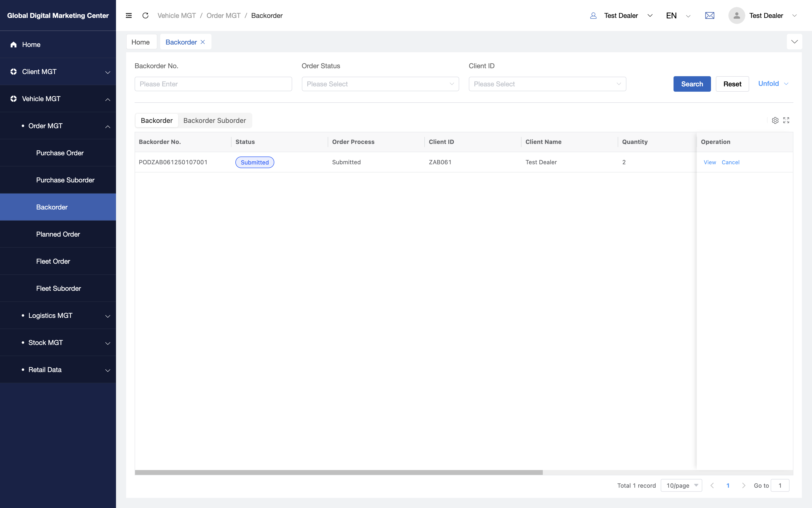The height and width of the screenshot is (508, 812).
Task: Open Planned Order menu item
Action: pyautogui.click(x=58, y=234)
